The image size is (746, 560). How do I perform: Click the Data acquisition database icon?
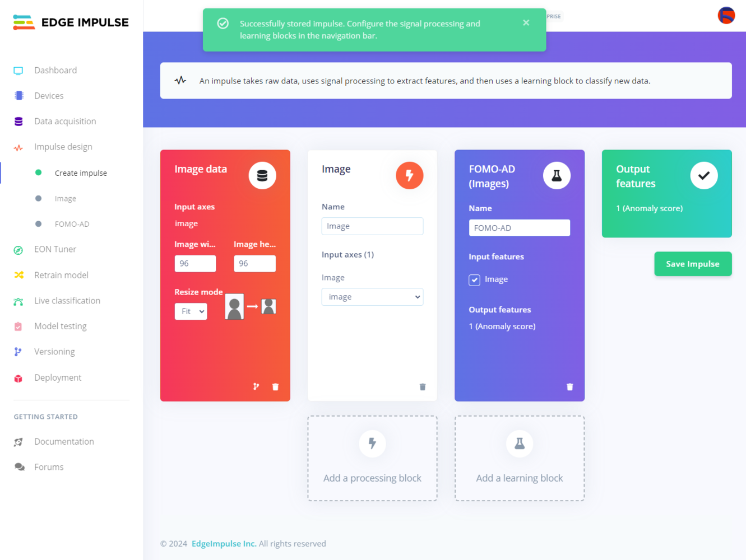(18, 122)
